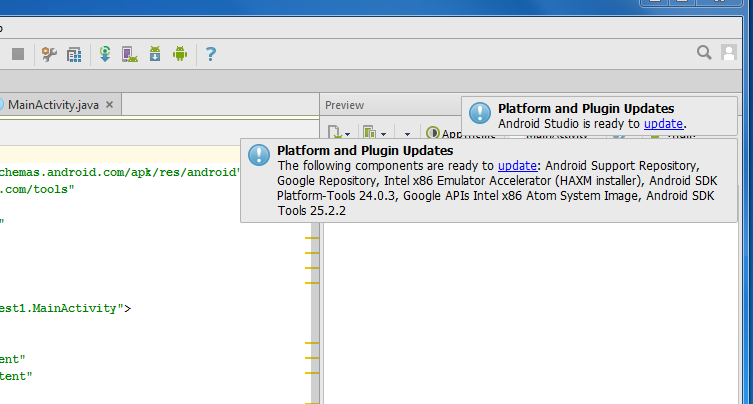Click 'Tools 25.2.2' text in notification
Screen dimensions: 753x404
click(311, 211)
